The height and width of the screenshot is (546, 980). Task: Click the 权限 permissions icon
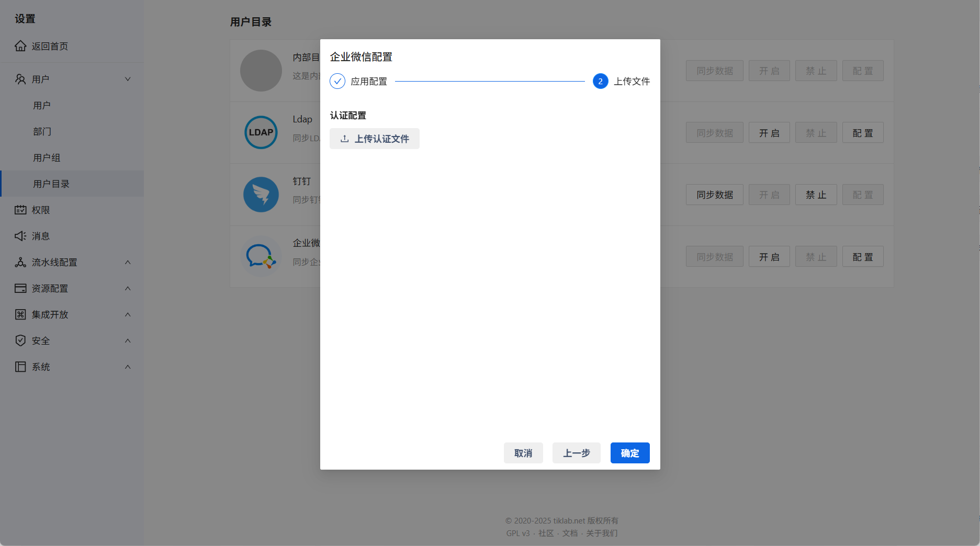pos(20,210)
